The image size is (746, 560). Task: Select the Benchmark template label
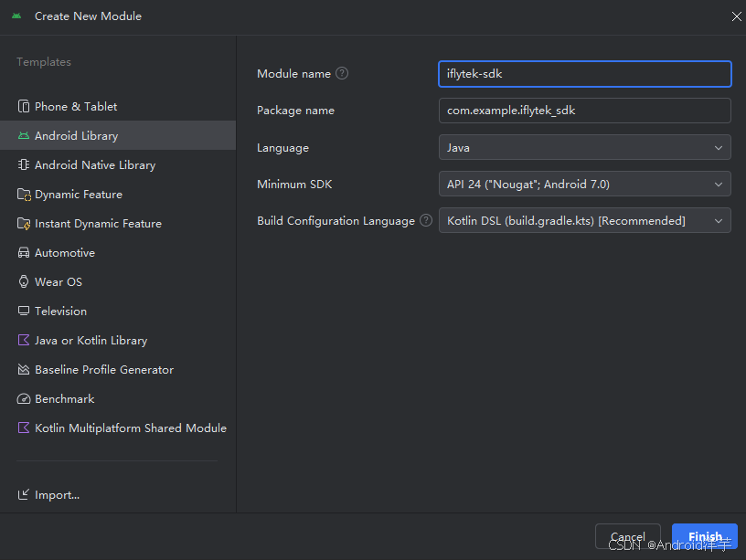[x=65, y=399]
